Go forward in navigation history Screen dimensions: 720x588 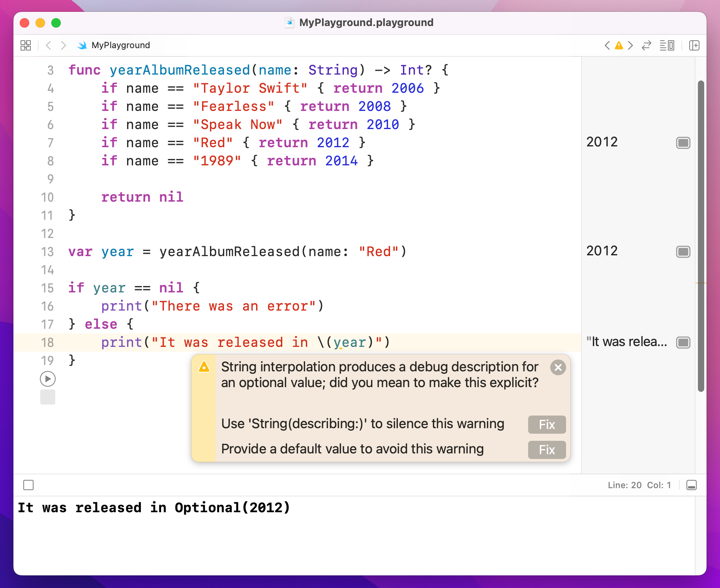[x=63, y=45]
